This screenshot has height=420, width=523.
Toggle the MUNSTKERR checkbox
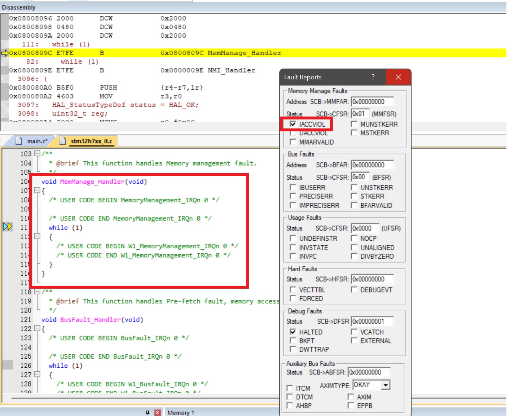[354, 124]
